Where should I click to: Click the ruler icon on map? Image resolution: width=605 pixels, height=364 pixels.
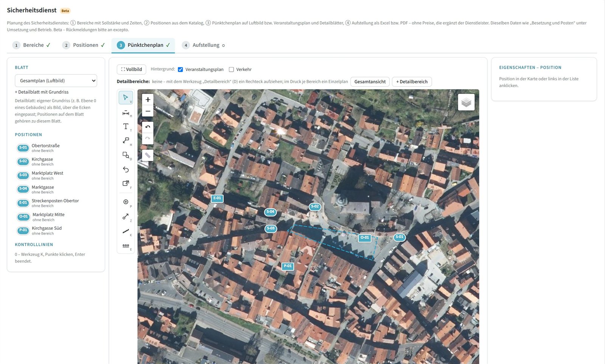[148, 155]
